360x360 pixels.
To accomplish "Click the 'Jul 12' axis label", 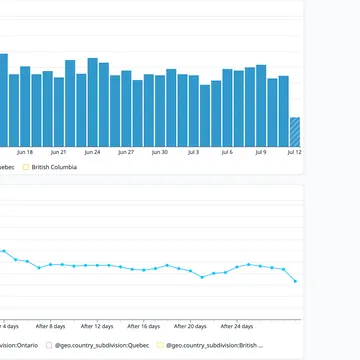I will tap(294, 152).
